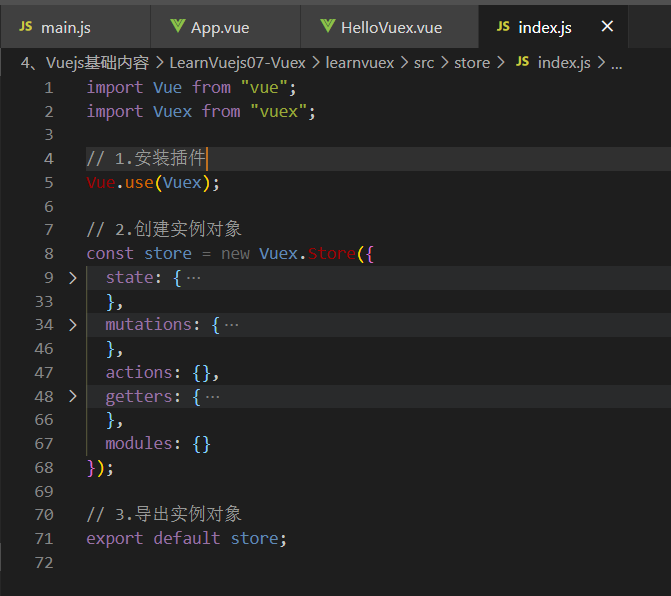Image resolution: width=671 pixels, height=596 pixels.
Task: Open the src folder breadcrumb
Action: coord(424,62)
